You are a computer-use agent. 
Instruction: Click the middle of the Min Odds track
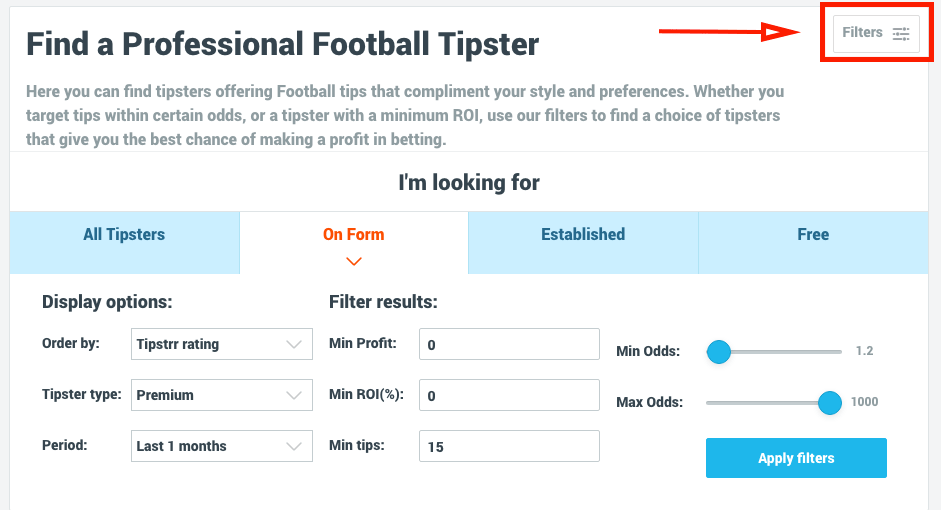point(775,351)
